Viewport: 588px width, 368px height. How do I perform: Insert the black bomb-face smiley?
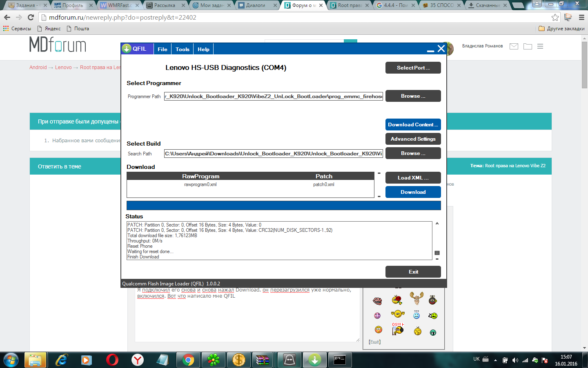point(433,300)
